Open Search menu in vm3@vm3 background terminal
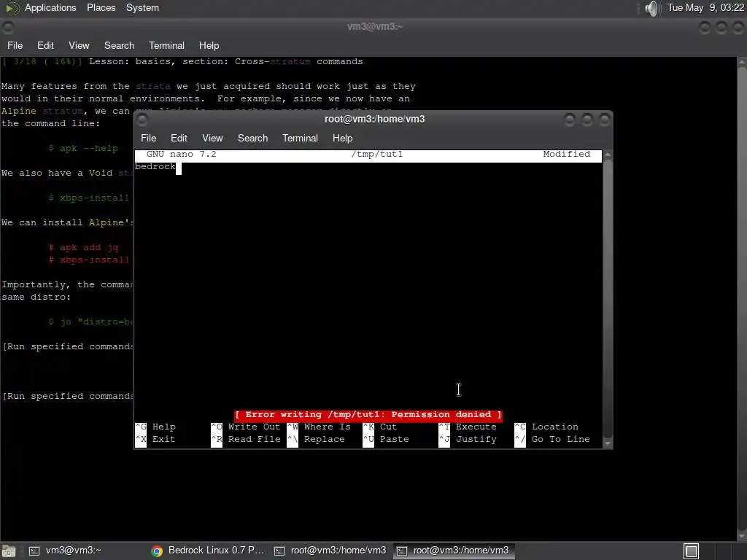747x560 pixels. pos(119,46)
